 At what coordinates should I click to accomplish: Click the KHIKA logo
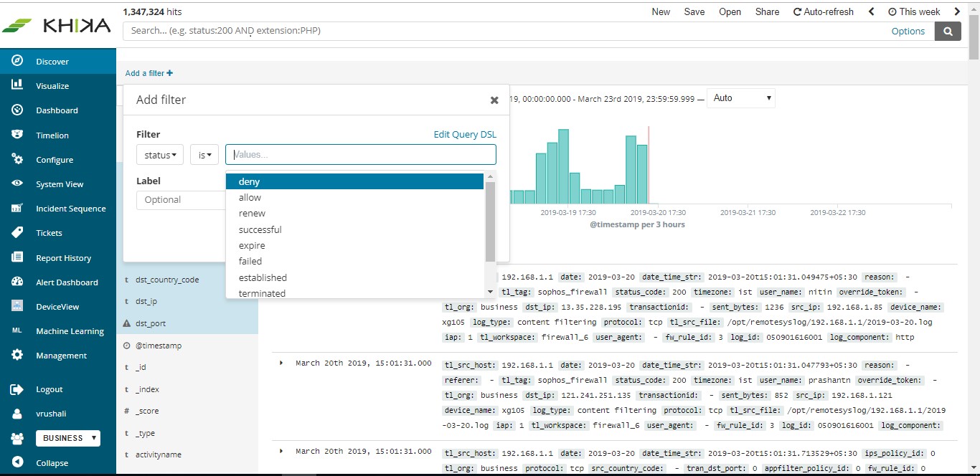point(57,25)
